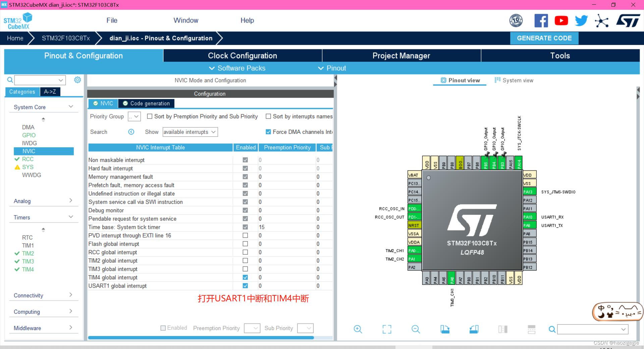Switch to the Tools tab
The image size is (644, 349).
pos(560,56)
